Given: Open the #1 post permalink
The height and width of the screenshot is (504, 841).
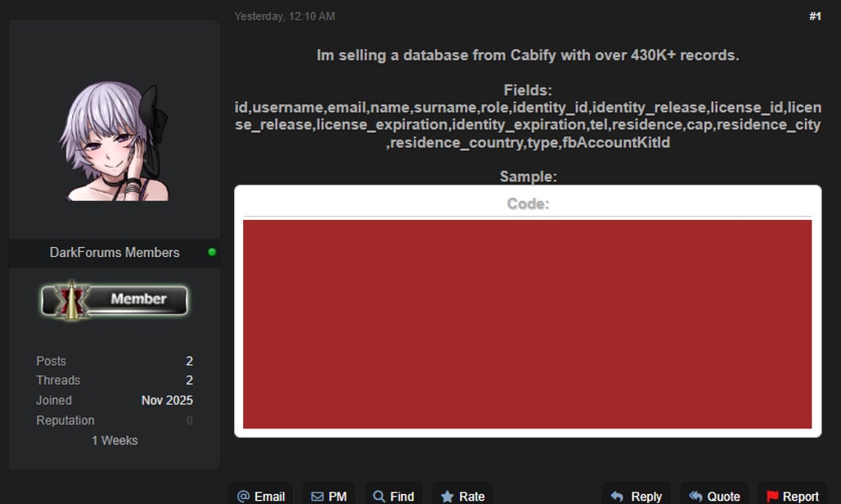Looking at the screenshot, I should tap(815, 16).
